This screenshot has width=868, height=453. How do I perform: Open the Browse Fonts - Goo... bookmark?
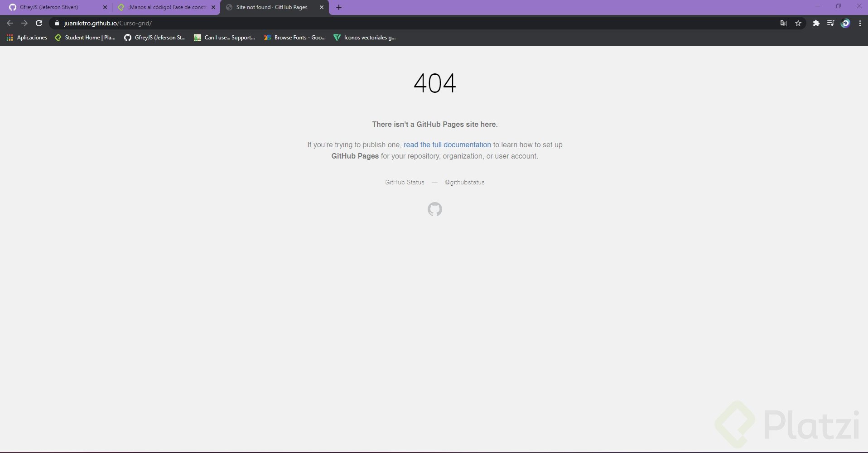(294, 38)
